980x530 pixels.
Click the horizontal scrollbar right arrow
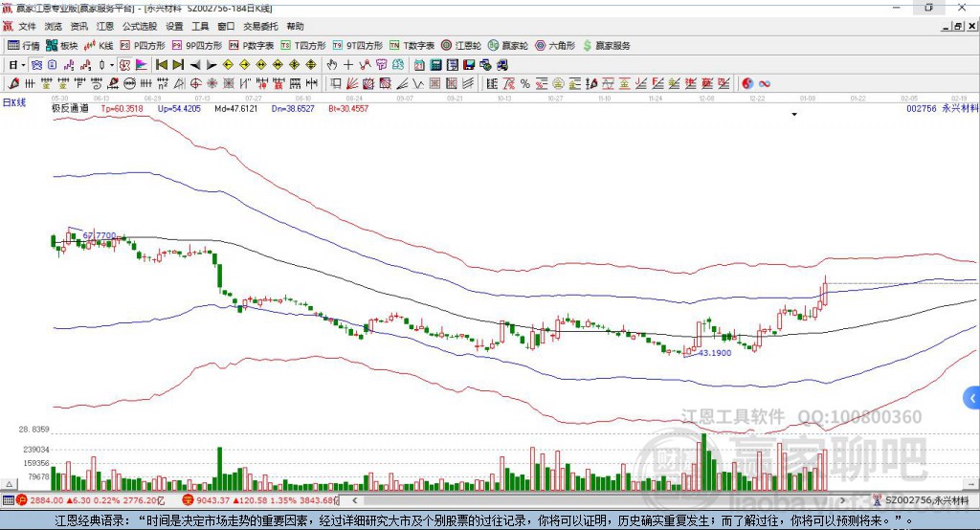842,500
